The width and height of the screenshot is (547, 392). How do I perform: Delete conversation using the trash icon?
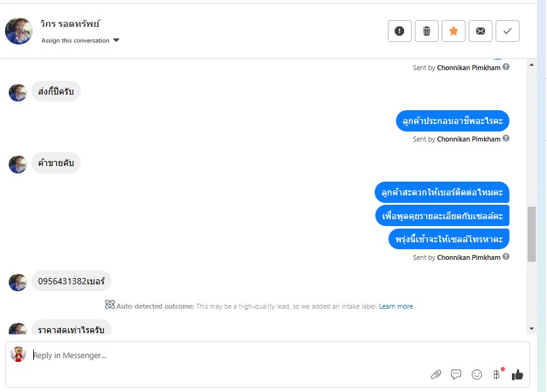pos(427,31)
